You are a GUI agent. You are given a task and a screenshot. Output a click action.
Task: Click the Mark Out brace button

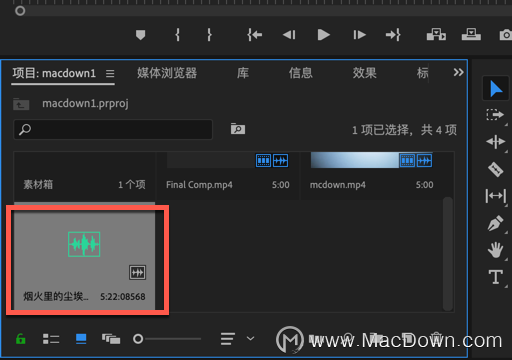209,35
